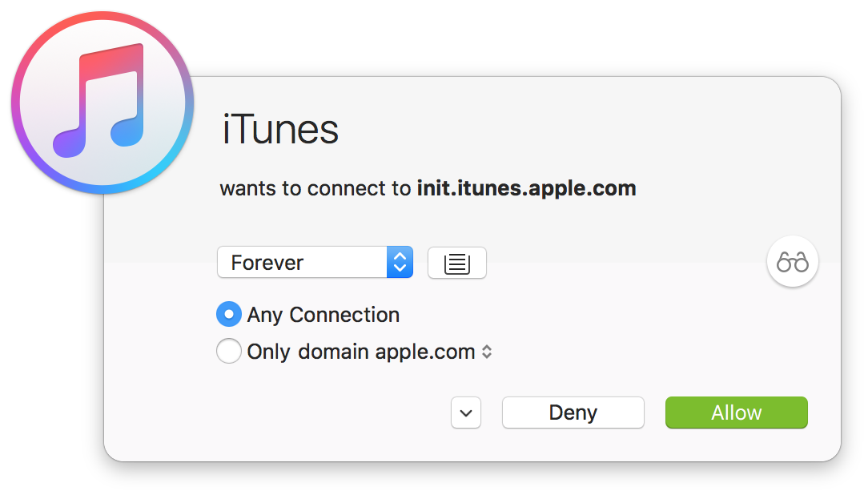868x495 pixels.
Task: Expand the domain selector next to apple.com
Action: pos(487,352)
